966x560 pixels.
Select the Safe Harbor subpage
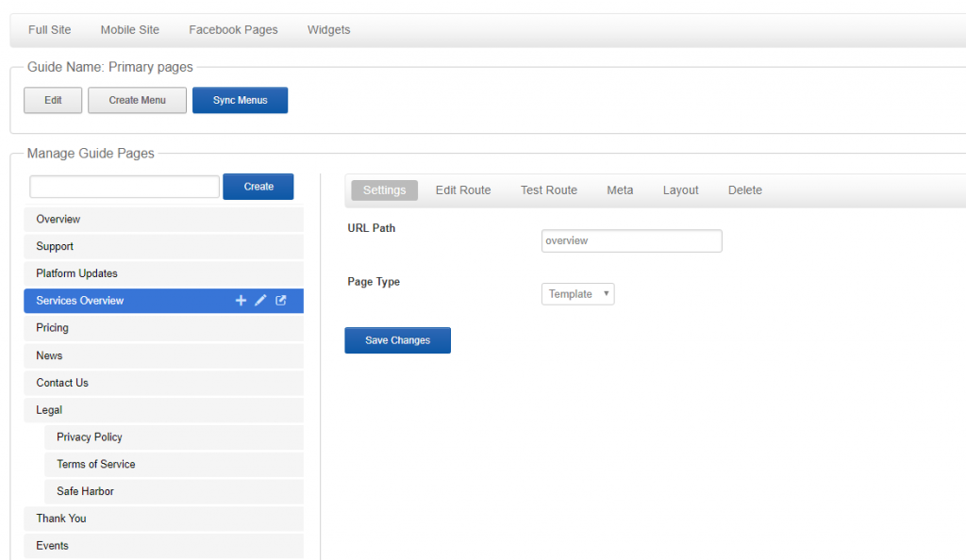coord(175,491)
